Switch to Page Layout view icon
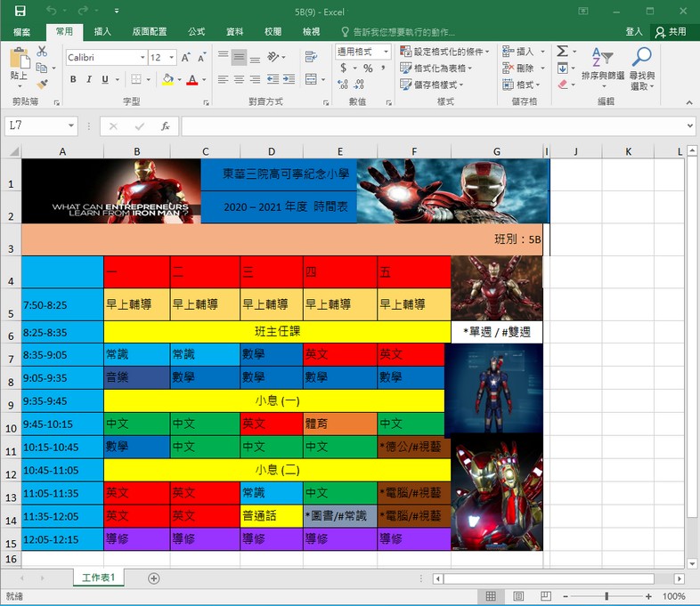Screen dimensions: 700x606 518,596
